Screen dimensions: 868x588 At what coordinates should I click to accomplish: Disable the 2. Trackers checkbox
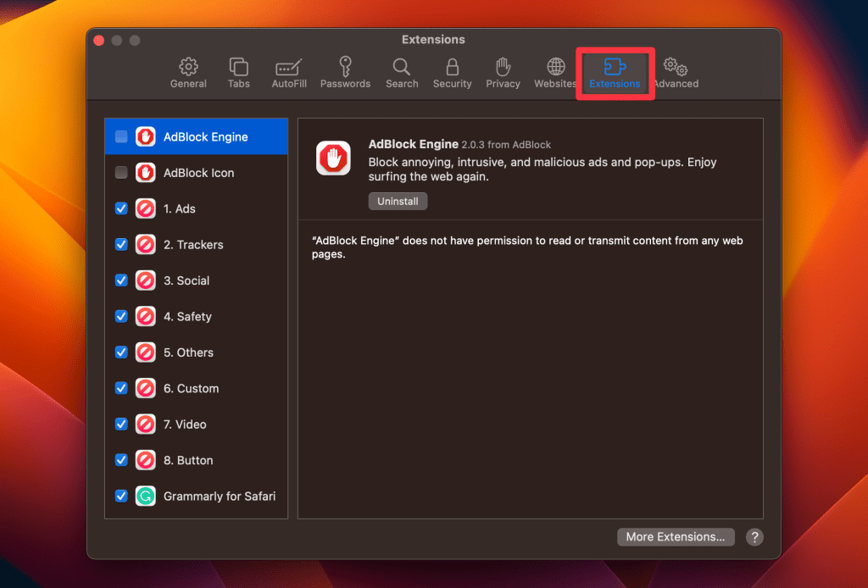click(121, 245)
